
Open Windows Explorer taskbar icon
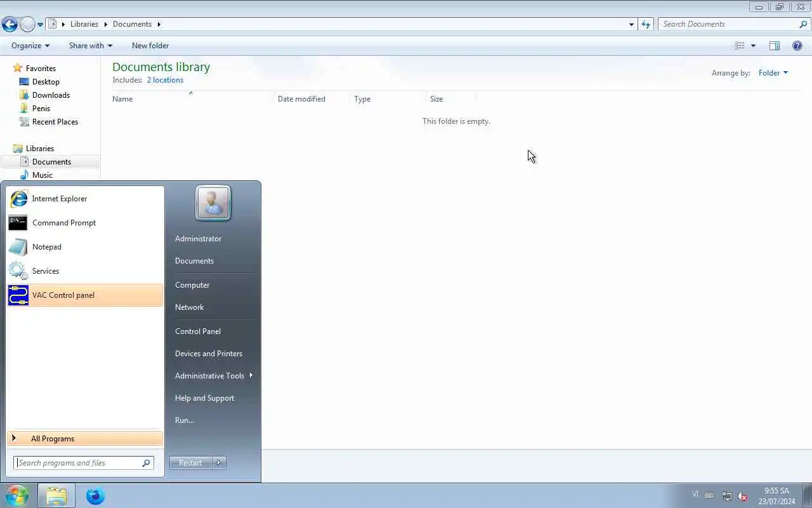pyautogui.click(x=56, y=495)
